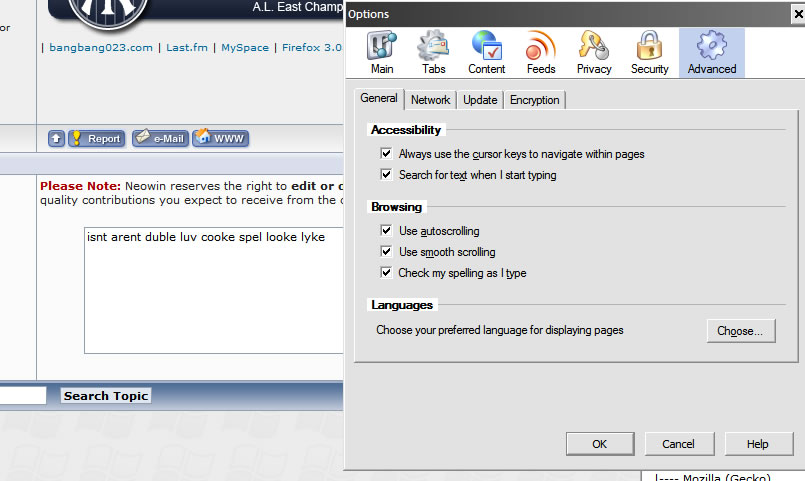The image size is (805, 481).
Task: Open the bangbang023.com link
Action: 101,47
